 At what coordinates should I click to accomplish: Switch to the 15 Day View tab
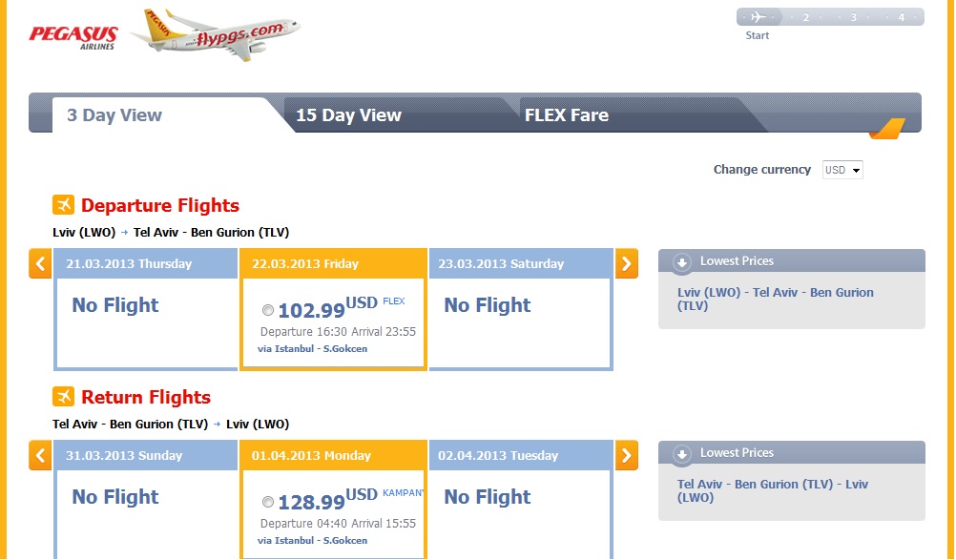coord(349,115)
